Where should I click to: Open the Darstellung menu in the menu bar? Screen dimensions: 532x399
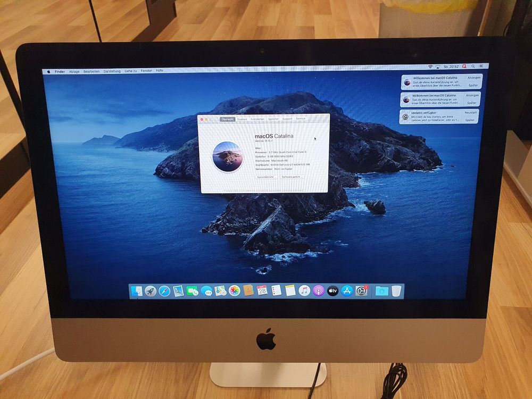click(111, 70)
